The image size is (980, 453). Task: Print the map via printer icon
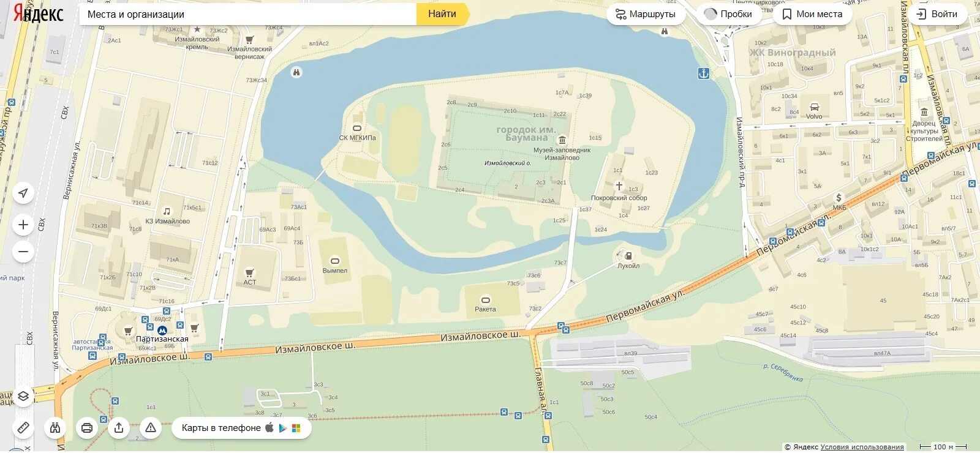click(87, 427)
